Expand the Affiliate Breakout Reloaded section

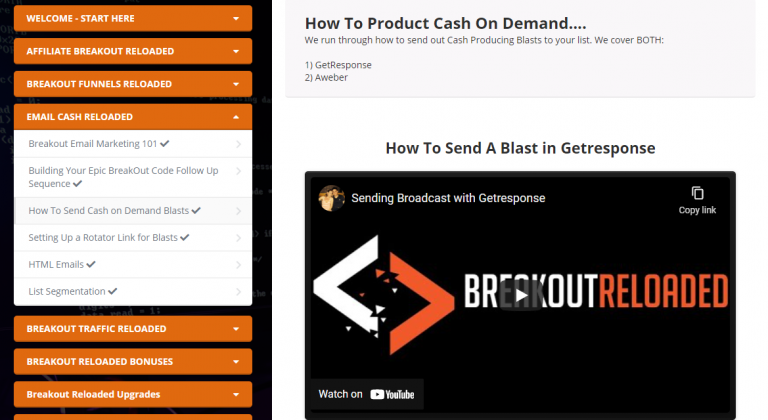[x=133, y=51]
